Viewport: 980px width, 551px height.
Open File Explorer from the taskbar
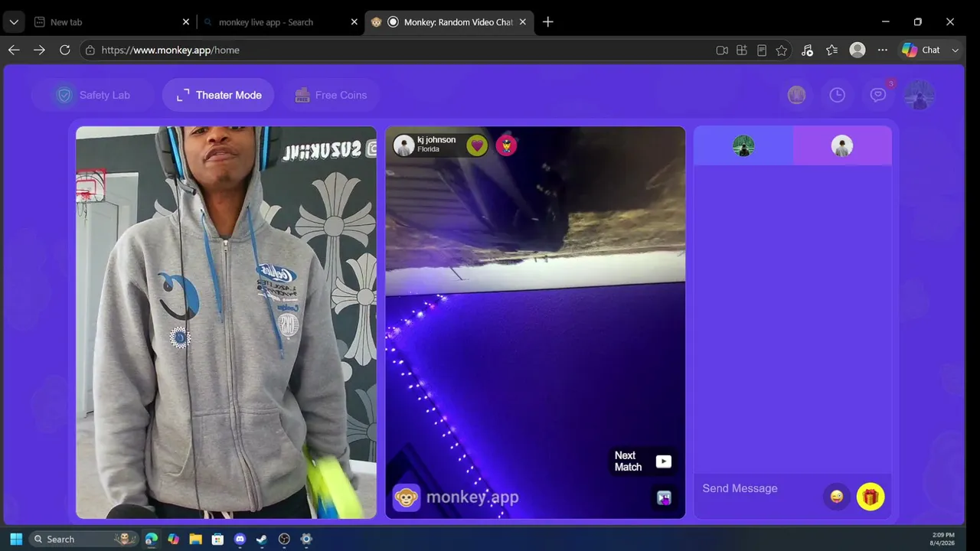[195, 539]
